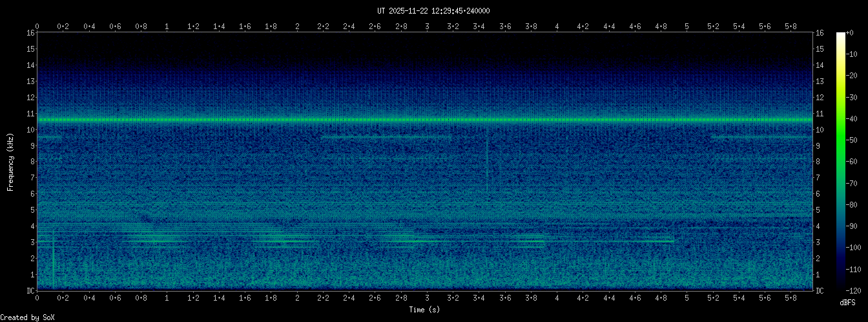868x322 pixels.
Task: Click the 16 kHz label on left axis
Action: point(30,33)
